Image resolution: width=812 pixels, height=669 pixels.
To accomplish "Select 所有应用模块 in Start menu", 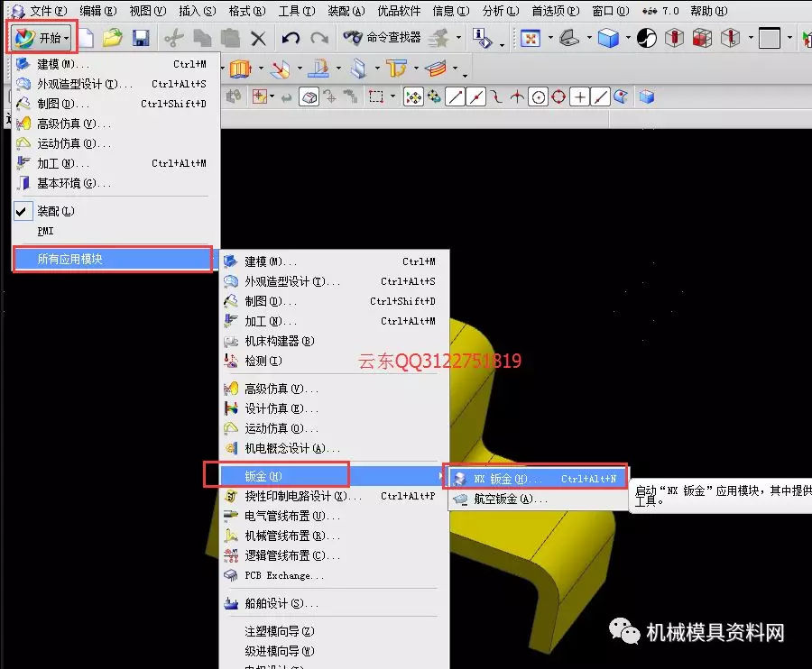I will [x=112, y=259].
